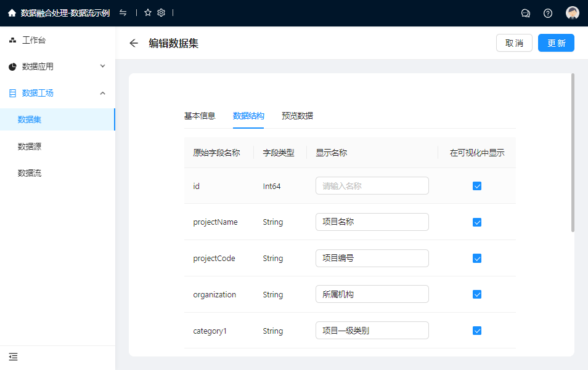The height and width of the screenshot is (370, 588).
Task: Click the home icon in top bar
Action: pos(12,13)
